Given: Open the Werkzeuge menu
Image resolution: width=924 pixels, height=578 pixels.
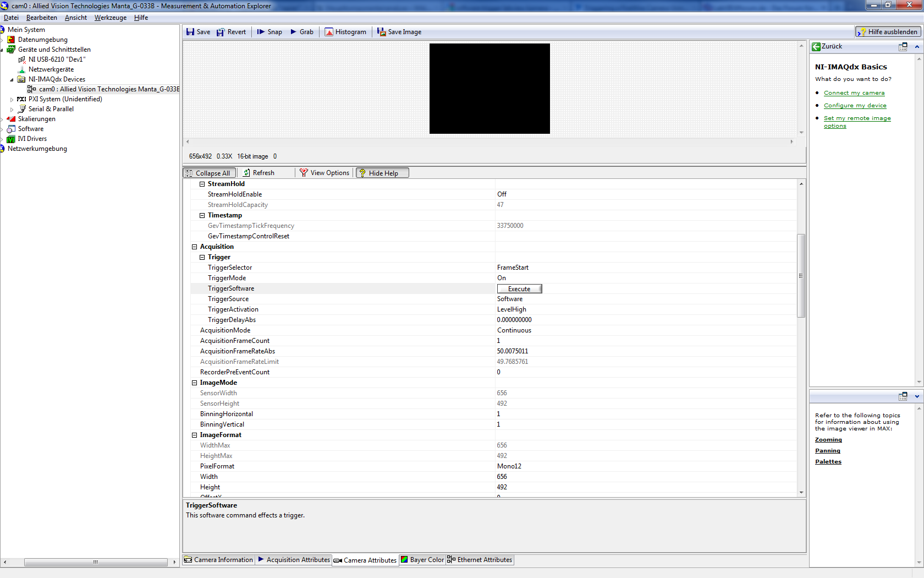Looking at the screenshot, I should [x=110, y=18].
